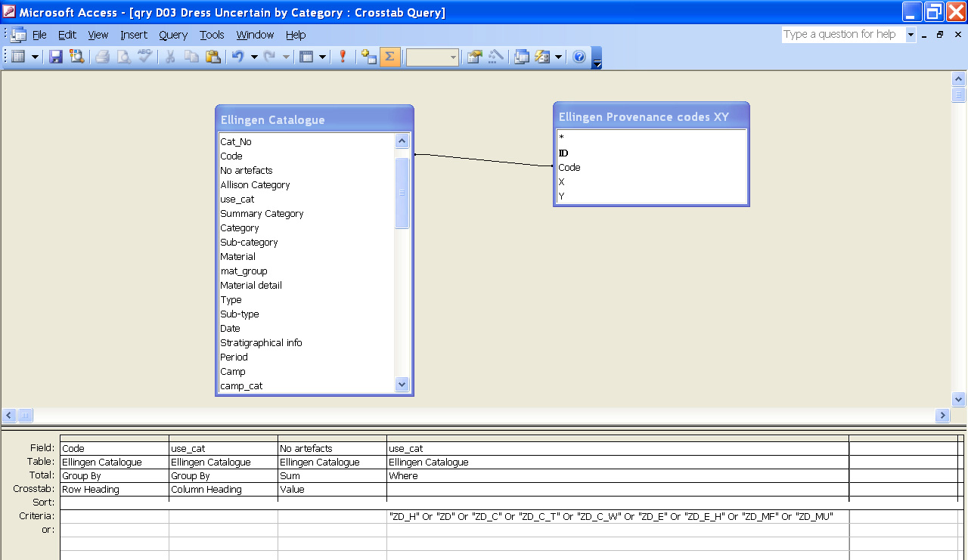968x560 pixels.
Task: Open the help question dropdown arrow
Action: coord(911,35)
